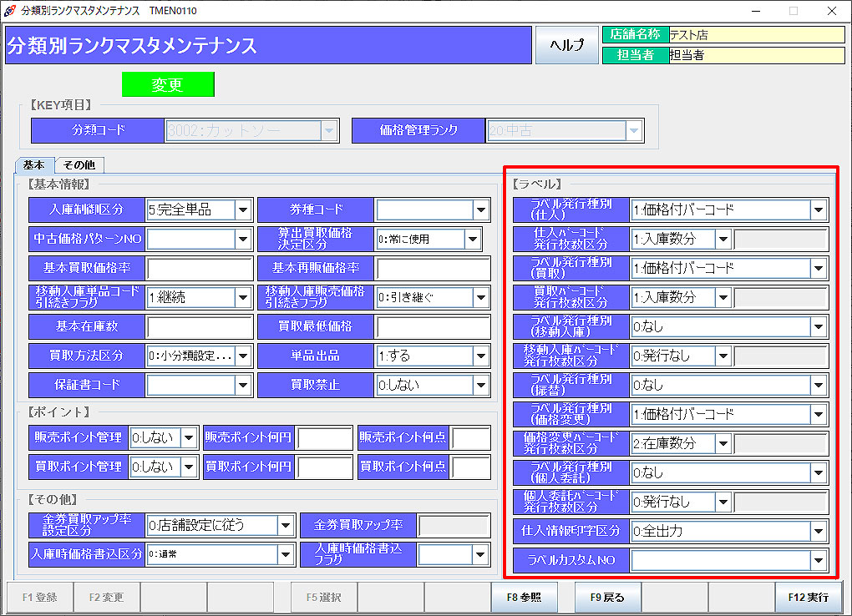This screenshot has height=616, width=852.
Task: Expand ラベル発行種別(仕入) dropdown
Action: tap(819, 210)
